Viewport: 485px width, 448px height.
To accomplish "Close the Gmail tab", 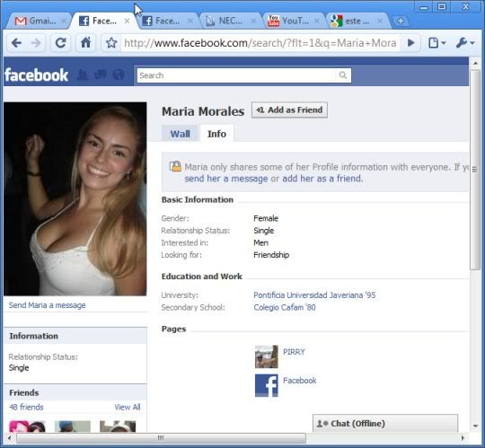I will pyautogui.click(x=64, y=21).
